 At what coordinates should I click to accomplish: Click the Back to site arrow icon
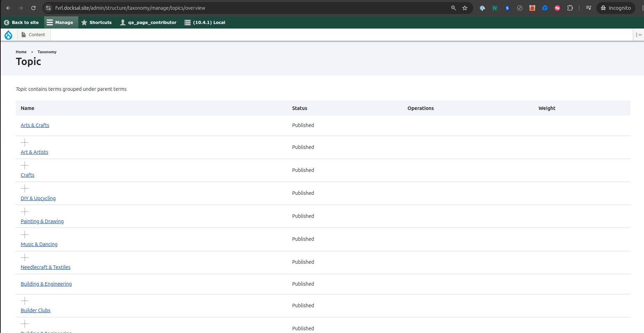[x=7, y=22]
